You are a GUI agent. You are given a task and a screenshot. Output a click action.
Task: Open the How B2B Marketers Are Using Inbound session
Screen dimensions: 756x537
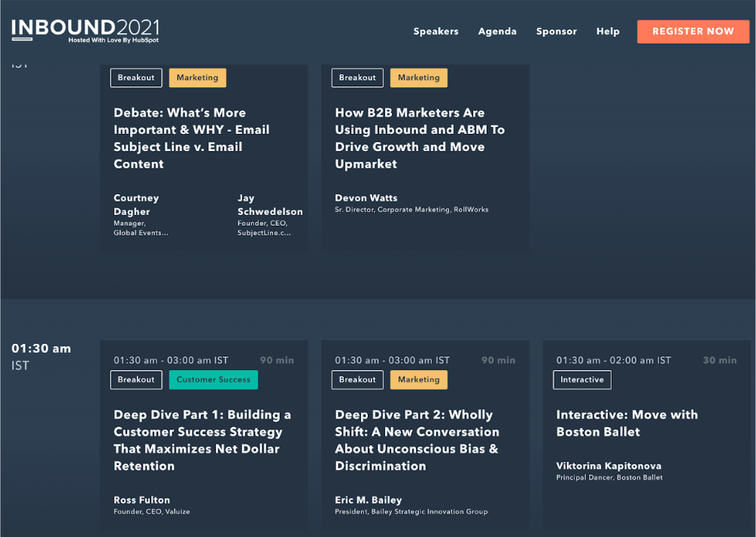(x=420, y=138)
